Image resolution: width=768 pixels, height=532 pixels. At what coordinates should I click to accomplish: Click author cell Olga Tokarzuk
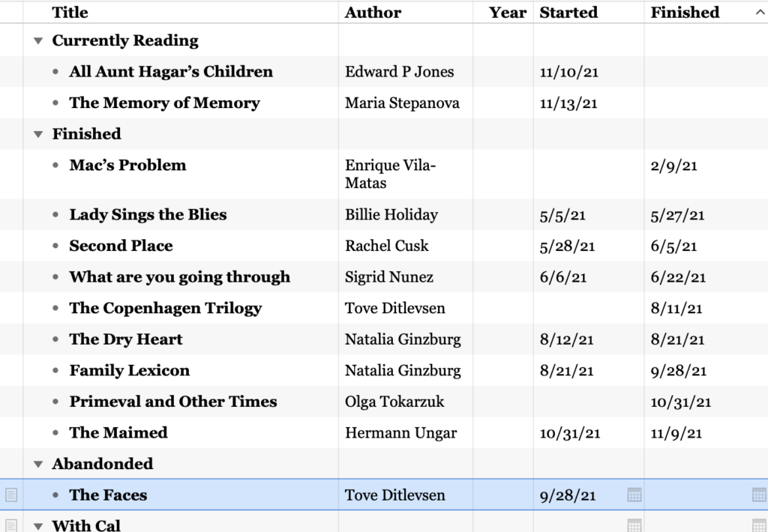[x=394, y=402]
